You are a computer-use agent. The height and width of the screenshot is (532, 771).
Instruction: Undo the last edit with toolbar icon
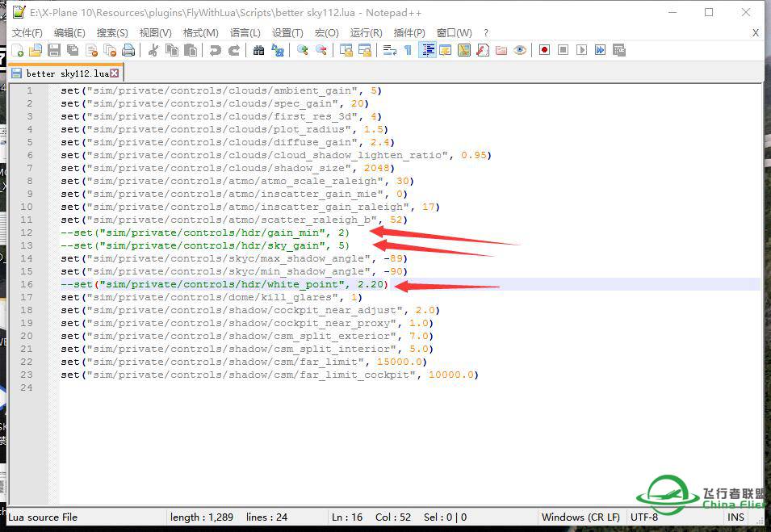click(x=215, y=50)
